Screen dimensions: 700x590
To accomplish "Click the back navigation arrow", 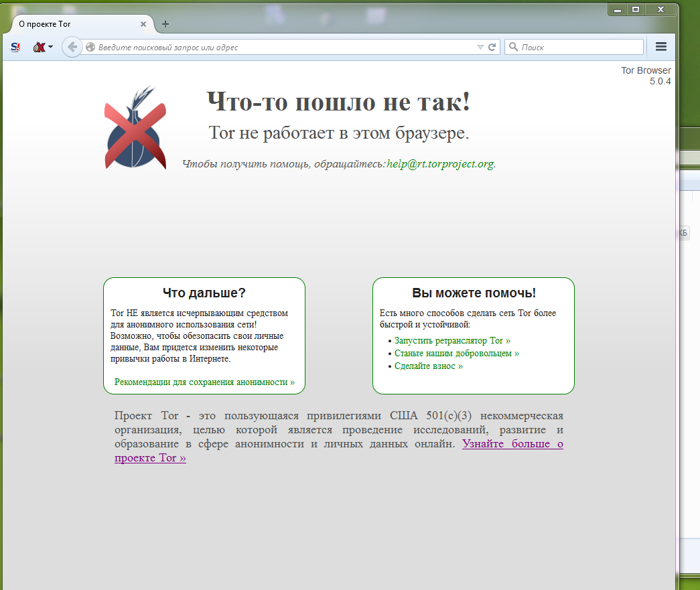I will click(x=72, y=47).
